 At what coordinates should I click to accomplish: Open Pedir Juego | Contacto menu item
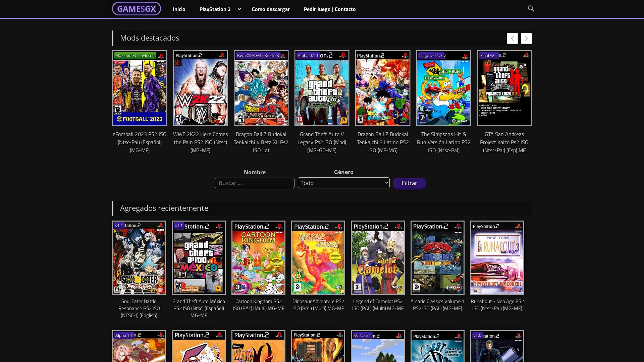point(330,9)
